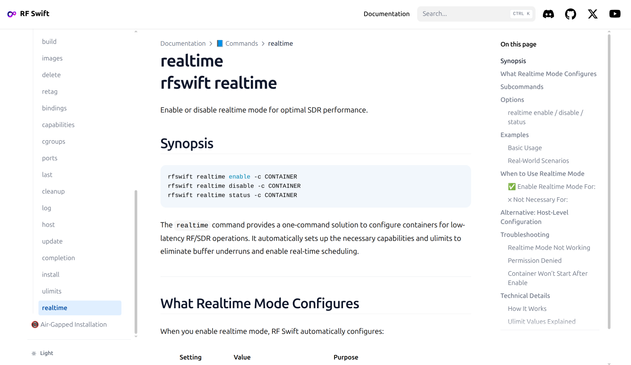
Task: Jump to Basic Usage in outline
Action: coord(525,148)
